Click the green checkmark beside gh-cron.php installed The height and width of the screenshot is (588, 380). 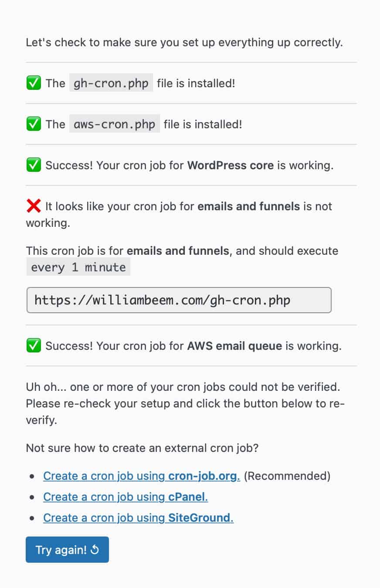(34, 83)
